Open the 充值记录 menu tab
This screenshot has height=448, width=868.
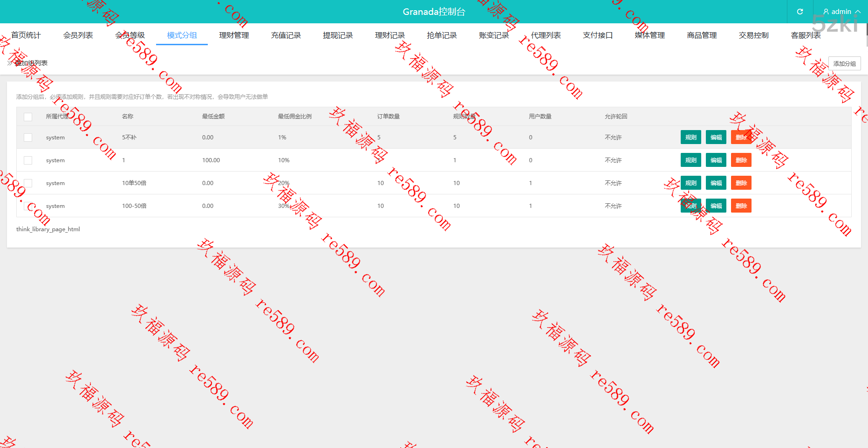[x=286, y=35]
